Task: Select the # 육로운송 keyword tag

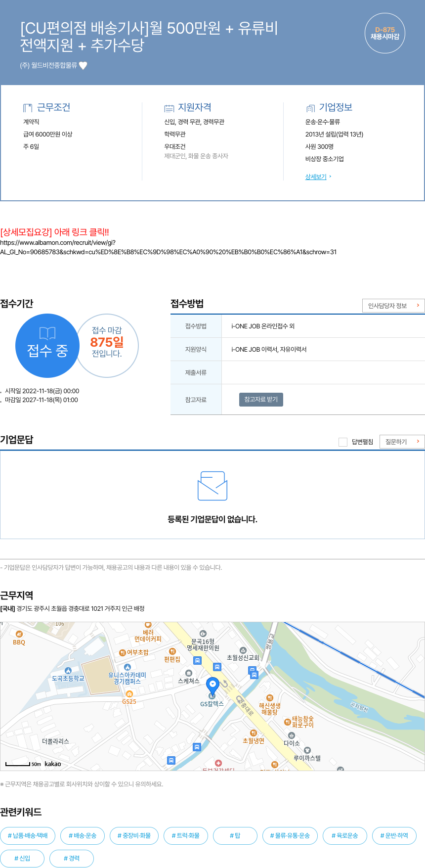Action: pyautogui.click(x=345, y=836)
